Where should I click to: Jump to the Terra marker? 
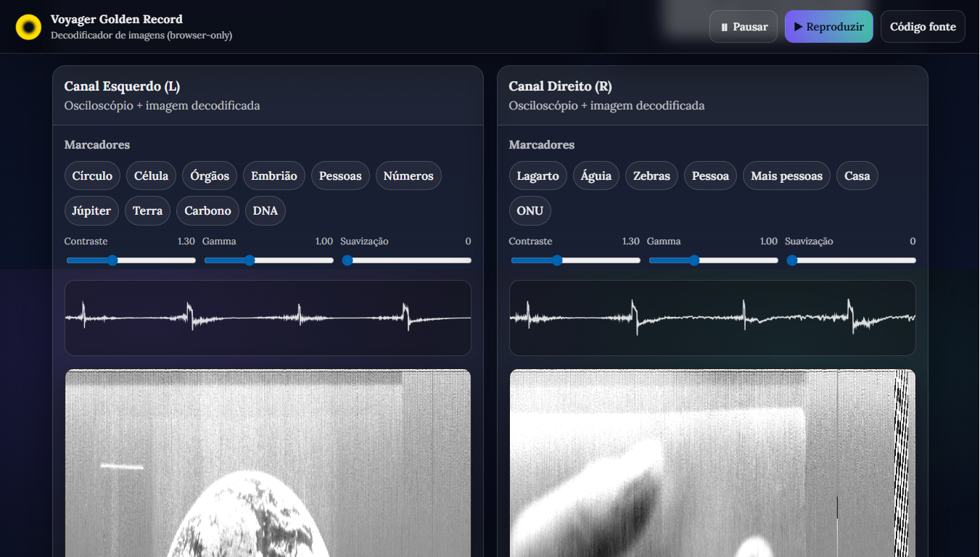147,211
